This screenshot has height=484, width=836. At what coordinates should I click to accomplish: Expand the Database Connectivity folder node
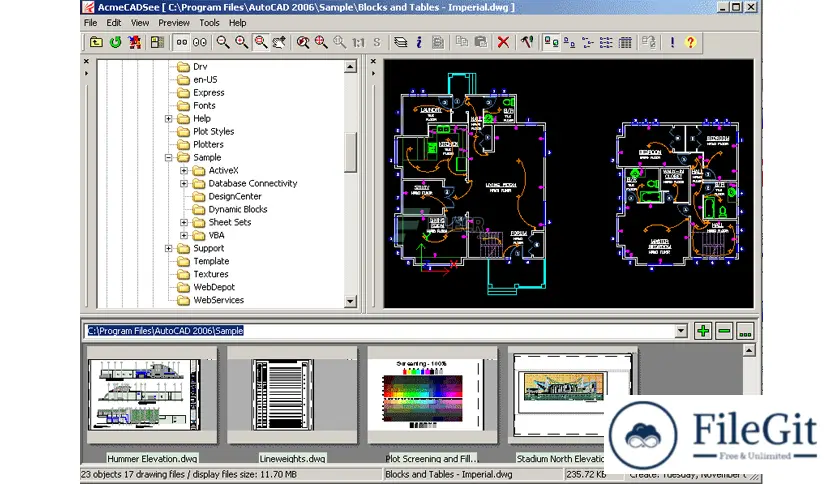(x=184, y=183)
